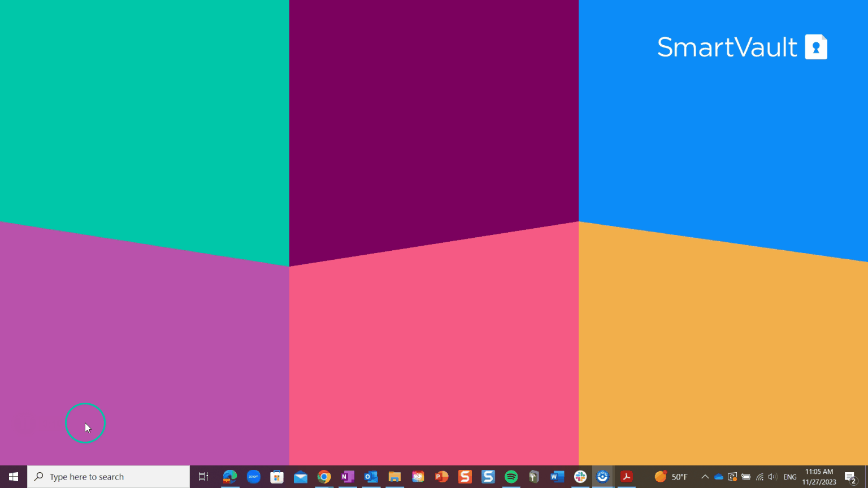The image size is (868, 488).
Task: Open the OneDrive tray menu
Action: coord(718,477)
